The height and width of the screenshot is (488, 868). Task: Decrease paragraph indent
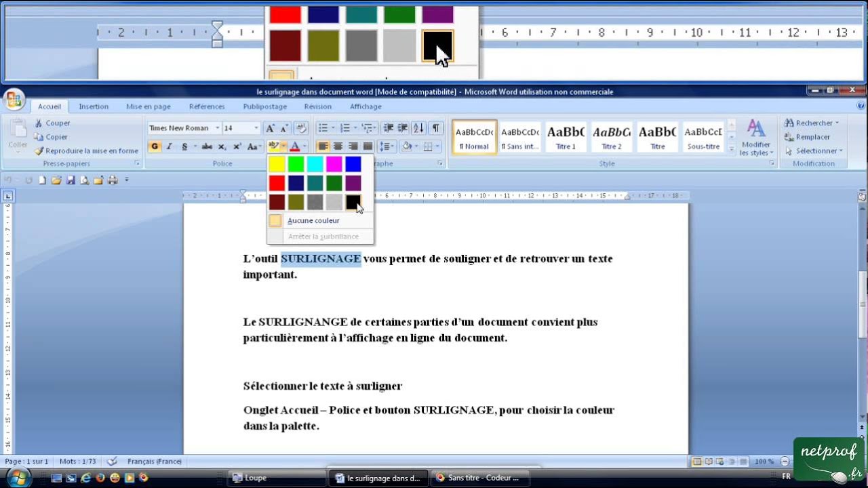tap(388, 128)
